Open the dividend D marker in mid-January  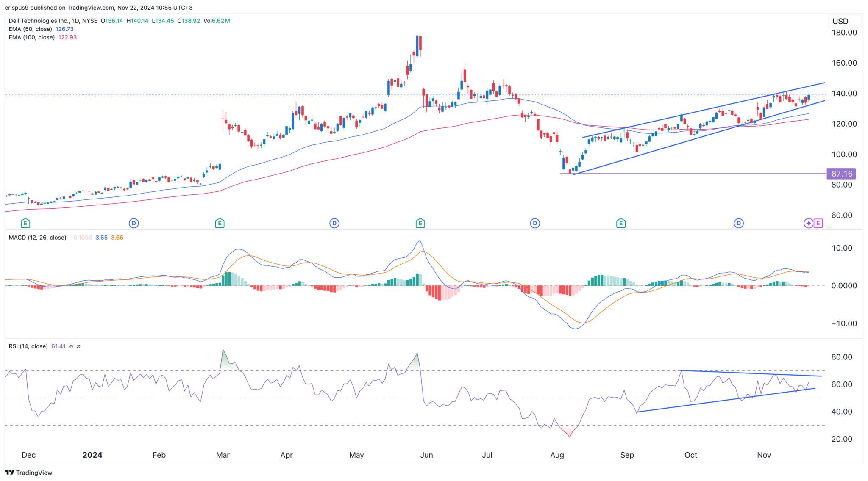point(134,223)
